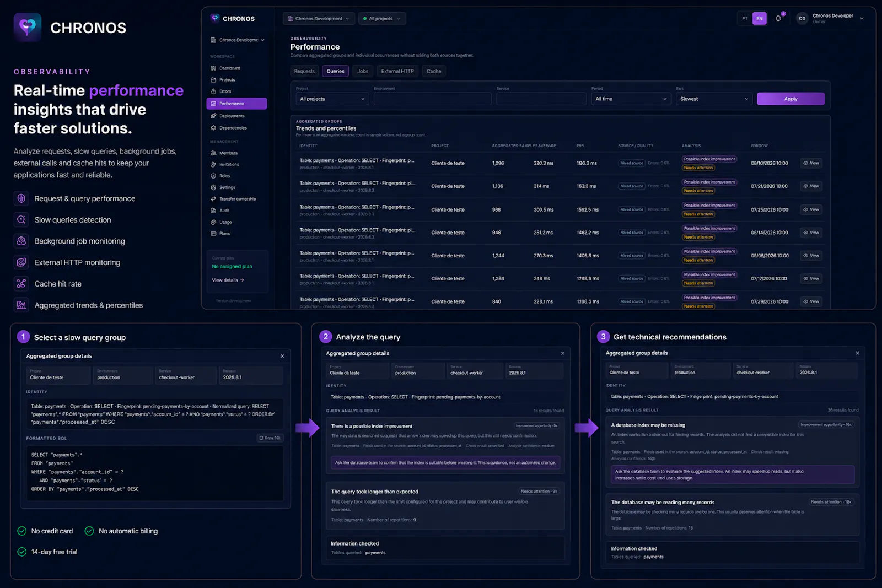Image resolution: width=882 pixels, height=588 pixels.
Task: Click the 320.3 ms average value
Action: point(543,164)
